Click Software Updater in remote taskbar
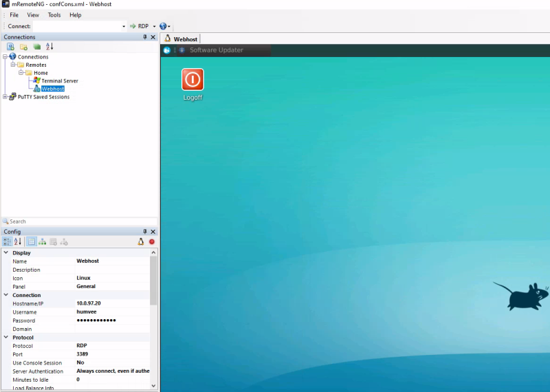The image size is (550, 392). [216, 50]
